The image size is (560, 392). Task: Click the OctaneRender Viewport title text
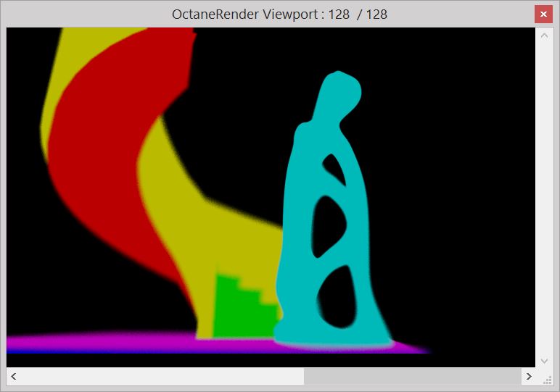tap(279, 14)
